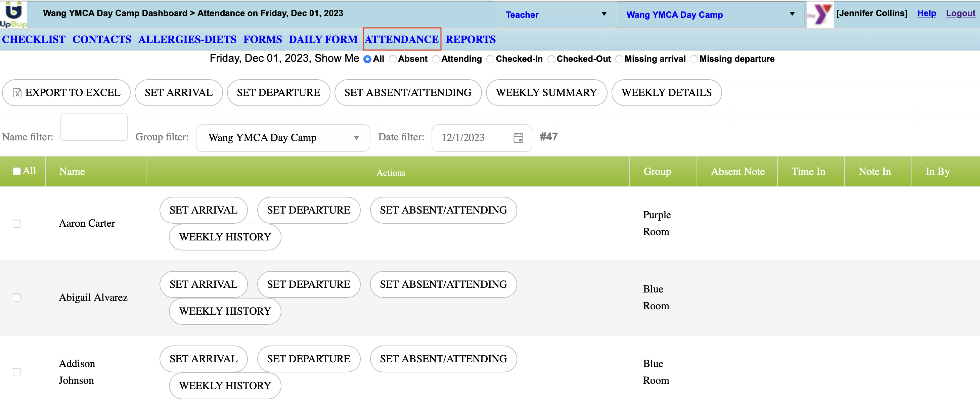
Task: Open the date filter calendar icon
Action: coord(518,137)
